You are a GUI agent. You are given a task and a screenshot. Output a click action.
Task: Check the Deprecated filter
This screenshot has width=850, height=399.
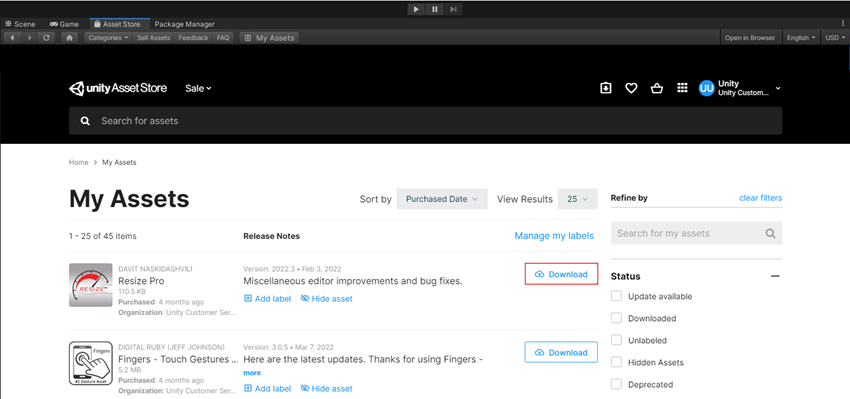point(616,384)
